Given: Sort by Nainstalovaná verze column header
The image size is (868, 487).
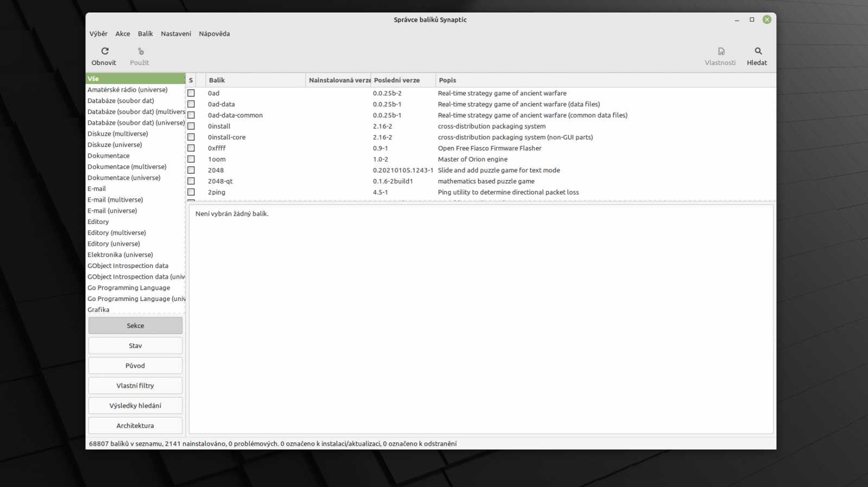Looking at the screenshot, I should pyautogui.click(x=339, y=80).
